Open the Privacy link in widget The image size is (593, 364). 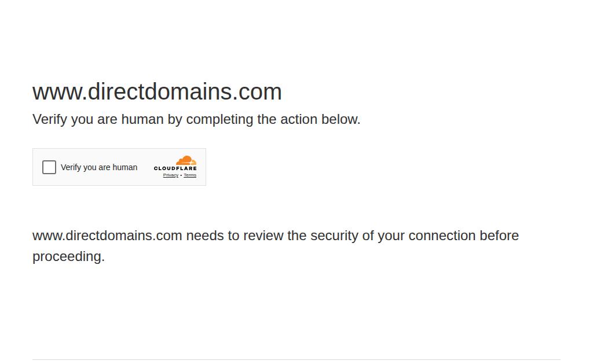click(x=171, y=175)
